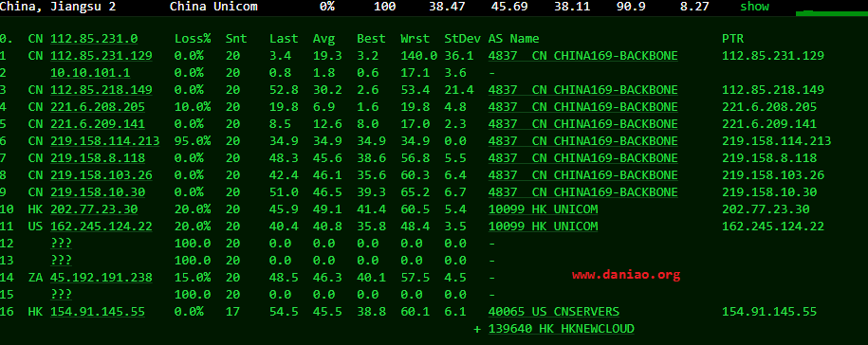Image resolution: width=868 pixels, height=345 pixels.
Task: Open IP link 112.85.231.0
Action: (94, 39)
